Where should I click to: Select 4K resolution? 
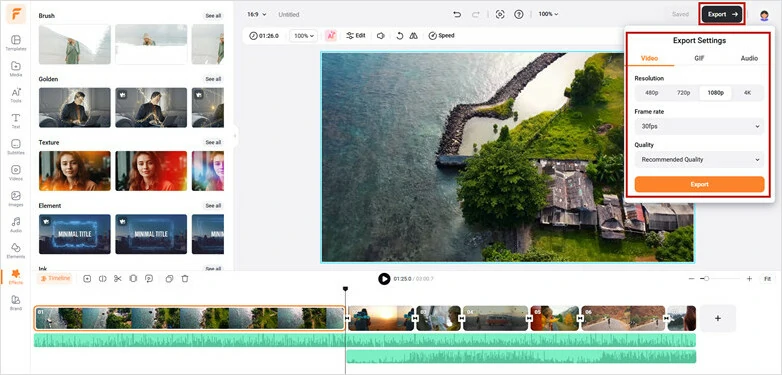click(x=747, y=93)
